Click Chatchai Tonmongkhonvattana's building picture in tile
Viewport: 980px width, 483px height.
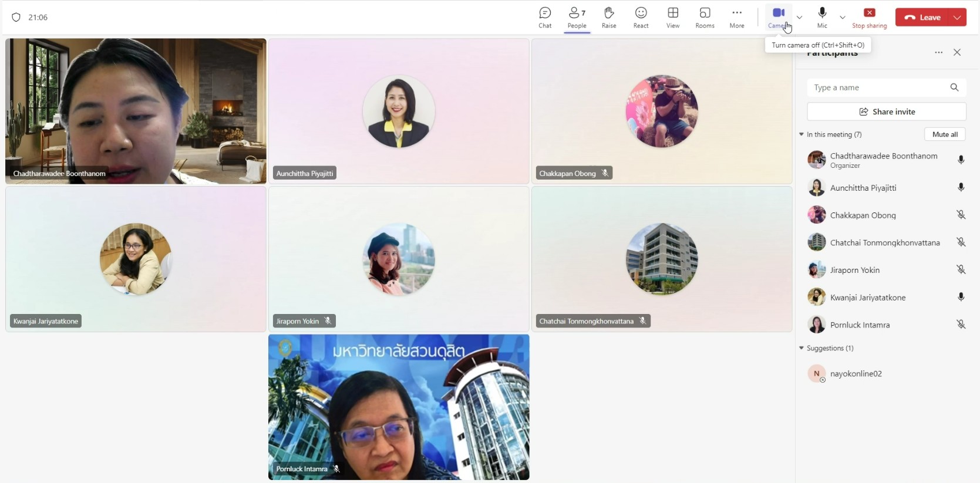(662, 259)
